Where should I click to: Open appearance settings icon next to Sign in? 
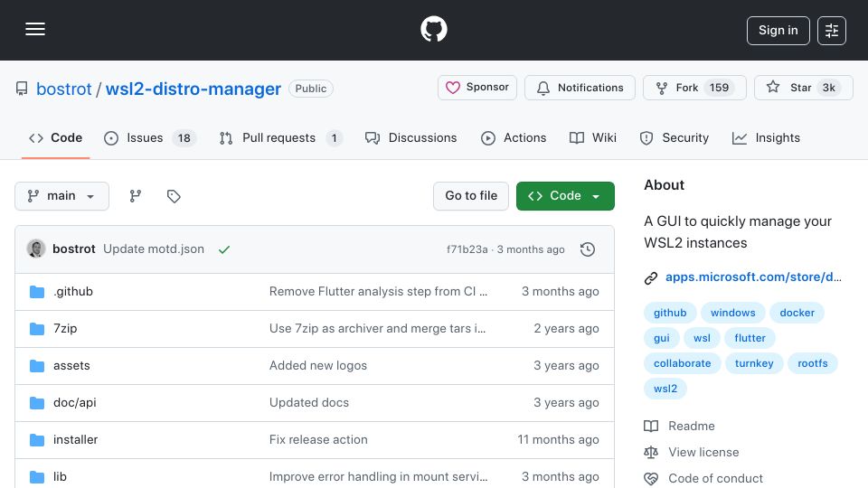[832, 31]
